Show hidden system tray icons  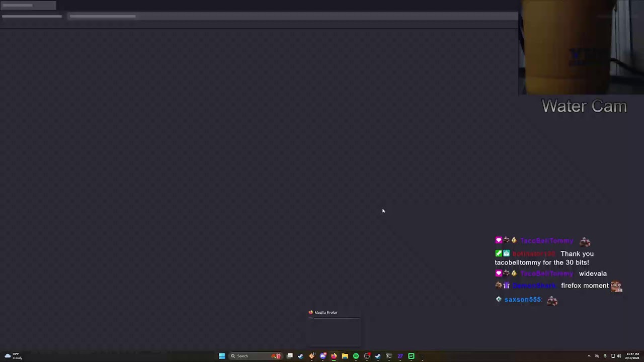point(589,356)
